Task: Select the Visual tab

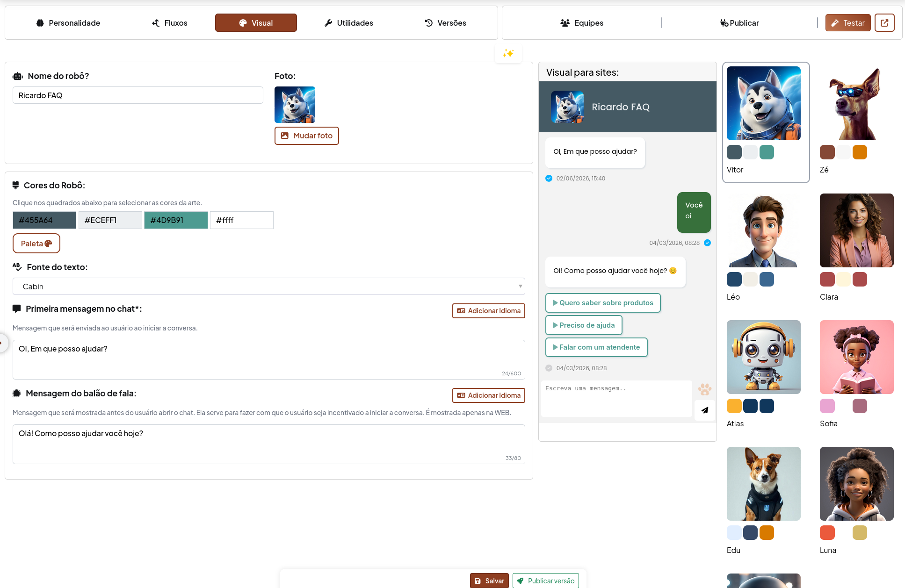Action: click(x=256, y=23)
